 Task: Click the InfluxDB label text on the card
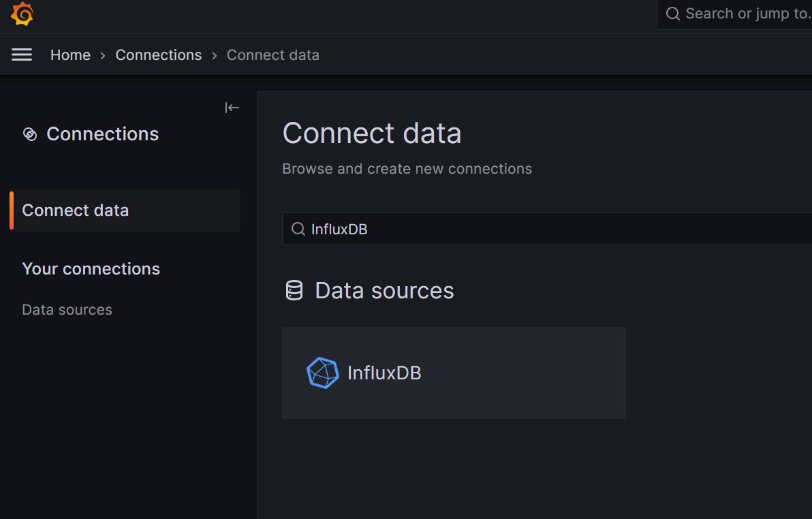pos(384,373)
